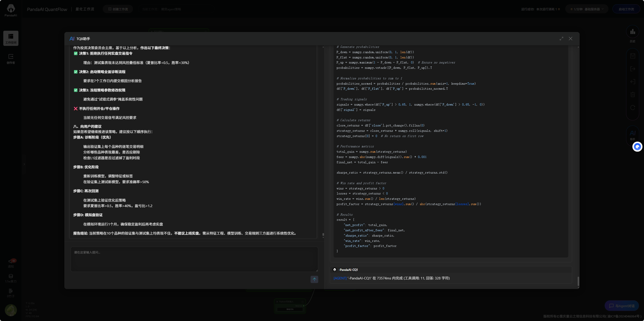Expand the TQX助手 dialog to fullscreen

click(561, 39)
